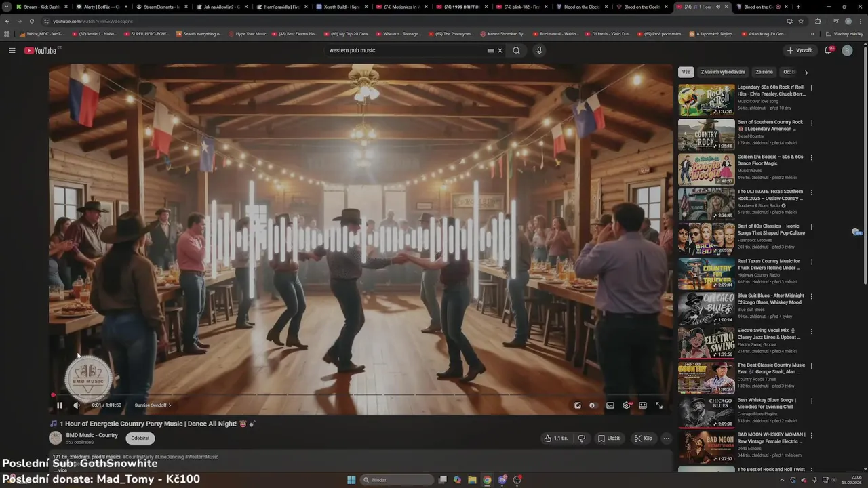Switch to the 'Stream - Kick Dashboard' browser tab

point(41,7)
